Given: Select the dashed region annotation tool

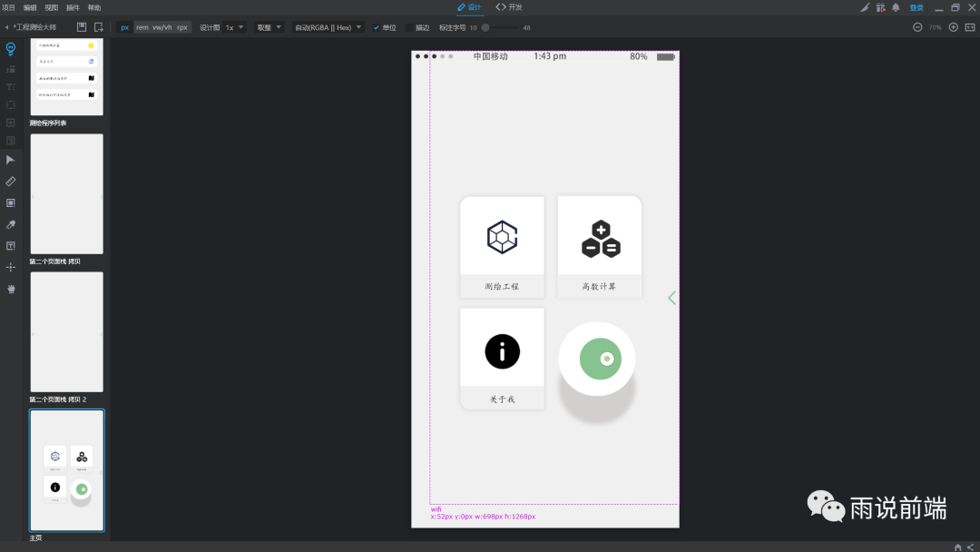Looking at the screenshot, I should pos(11,104).
